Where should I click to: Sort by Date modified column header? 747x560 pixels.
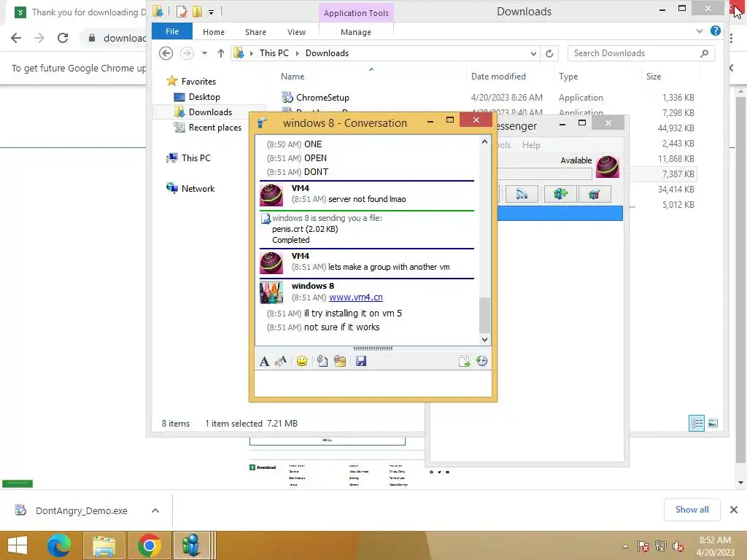498,76
